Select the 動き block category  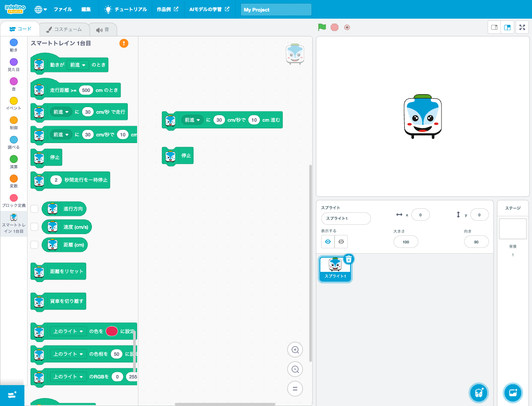(x=14, y=45)
